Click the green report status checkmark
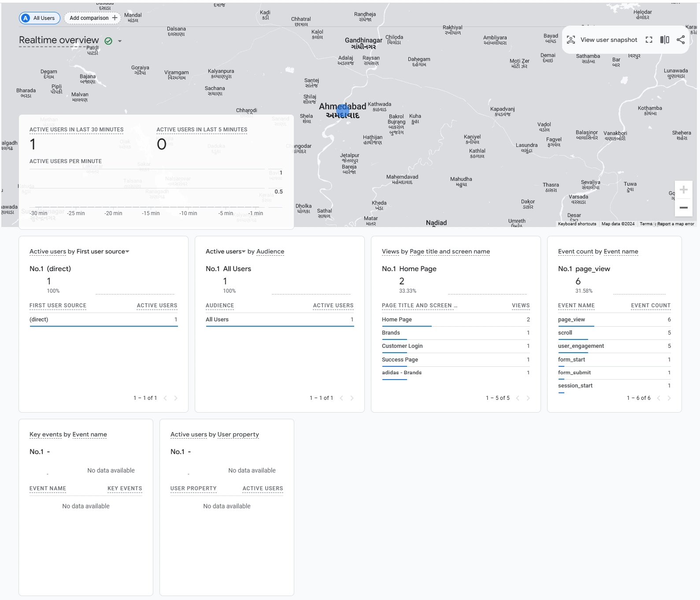The height and width of the screenshot is (600, 700). click(108, 41)
